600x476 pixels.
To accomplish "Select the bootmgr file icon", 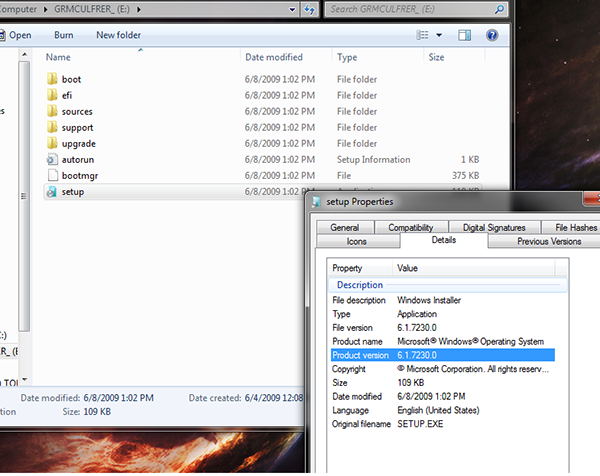I will tap(52, 176).
